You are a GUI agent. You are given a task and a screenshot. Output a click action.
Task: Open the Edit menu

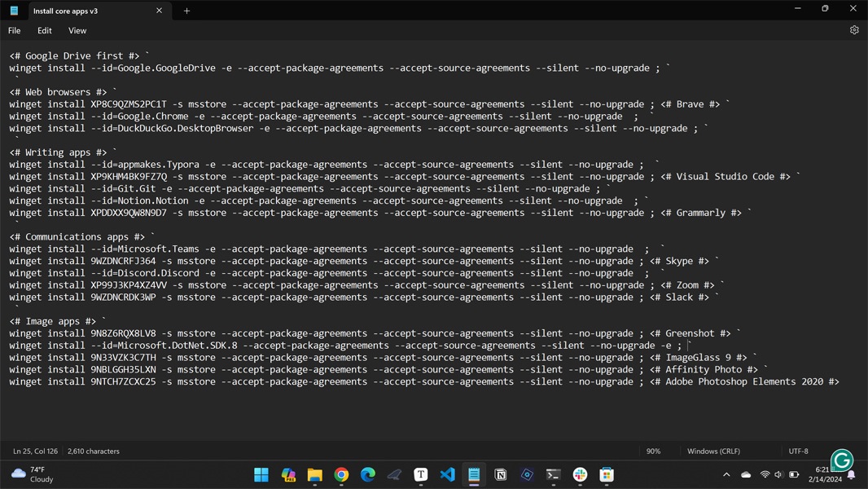[x=45, y=31]
